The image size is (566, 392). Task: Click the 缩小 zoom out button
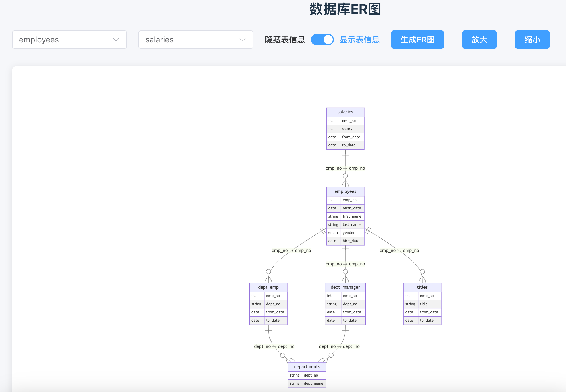tap(532, 40)
